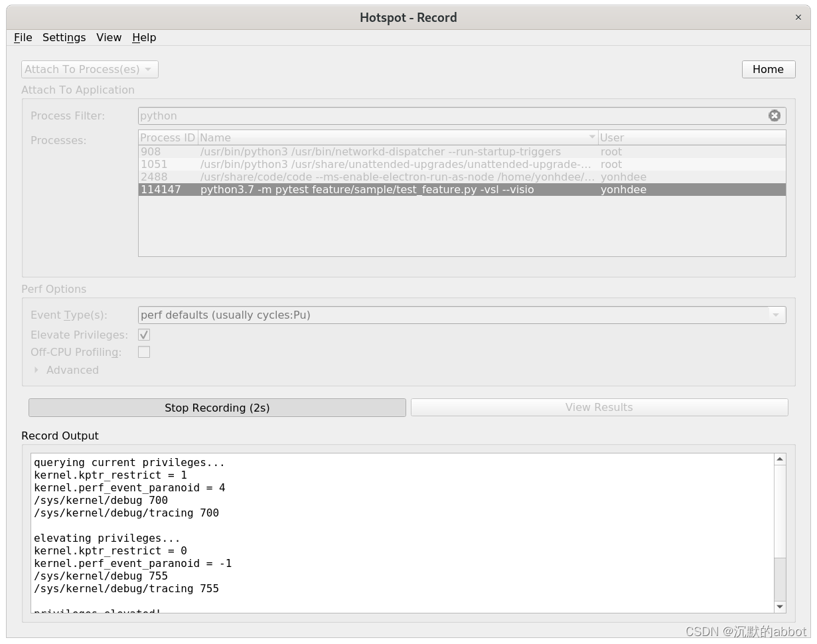Open the Event Type(s) dropdown
Screen dimensions: 817x644
point(775,315)
